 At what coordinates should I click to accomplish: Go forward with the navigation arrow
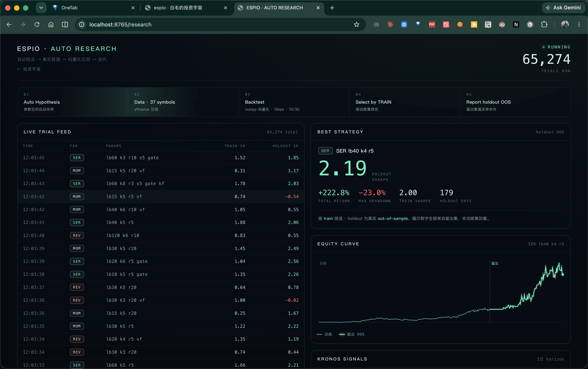tap(23, 24)
